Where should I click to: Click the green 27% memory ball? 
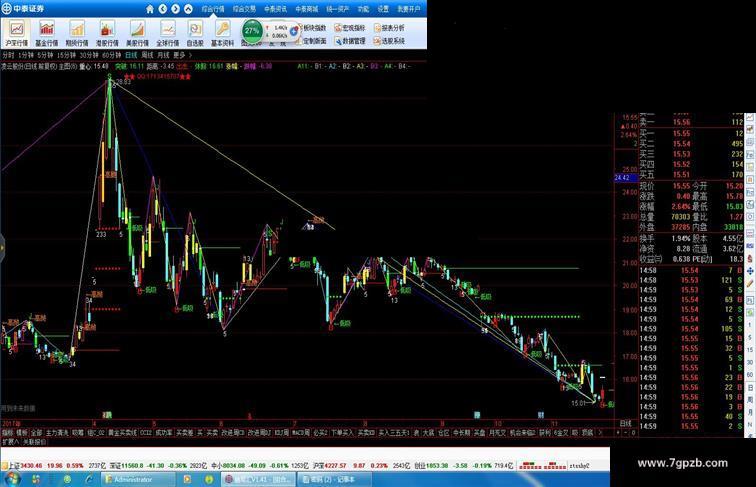252,31
